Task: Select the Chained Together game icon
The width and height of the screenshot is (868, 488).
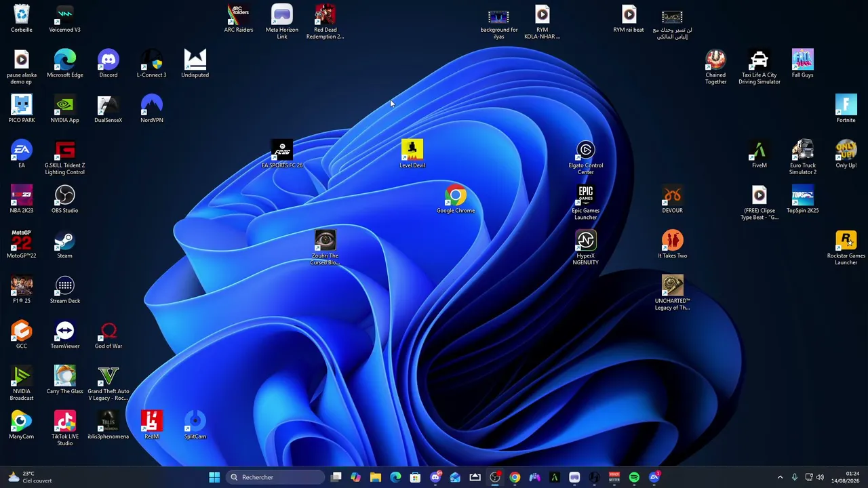Action: pos(715,68)
